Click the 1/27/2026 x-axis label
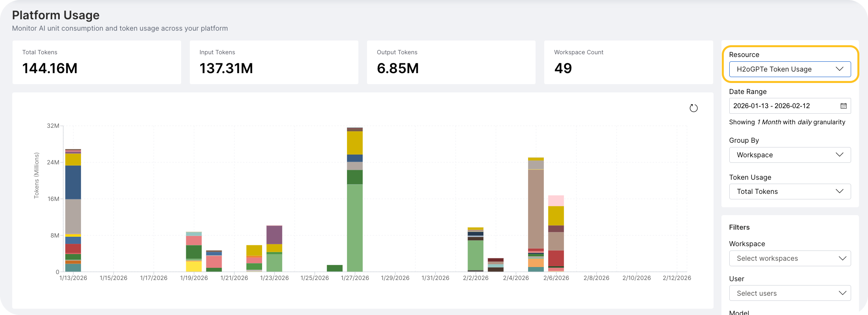 (x=355, y=278)
